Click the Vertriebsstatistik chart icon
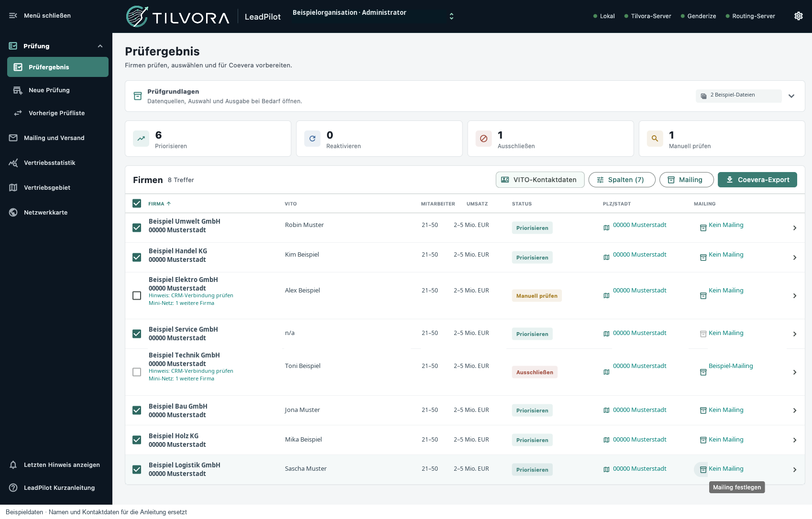This screenshot has width=812, height=519. point(13,163)
